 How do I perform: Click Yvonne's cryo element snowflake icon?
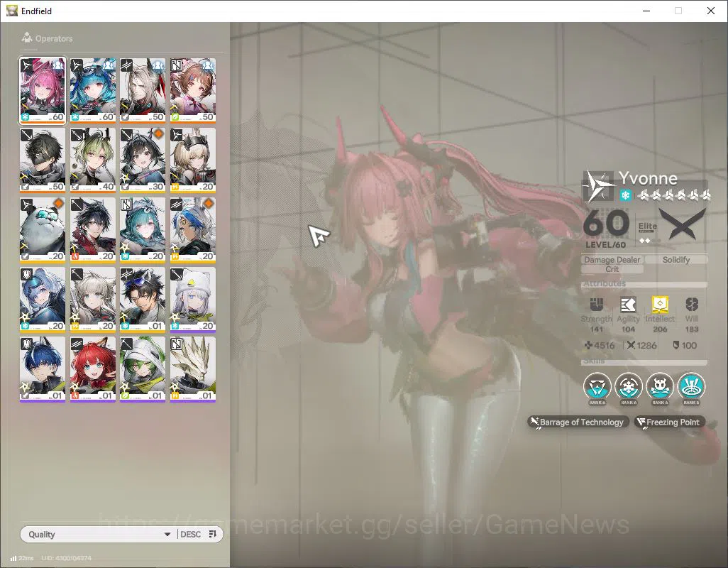coord(625,195)
